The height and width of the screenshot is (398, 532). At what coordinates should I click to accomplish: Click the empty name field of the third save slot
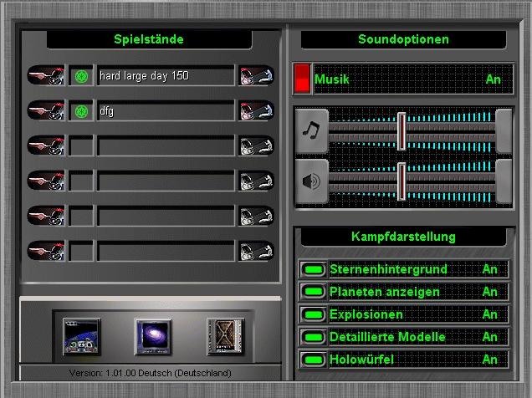(x=166, y=146)
